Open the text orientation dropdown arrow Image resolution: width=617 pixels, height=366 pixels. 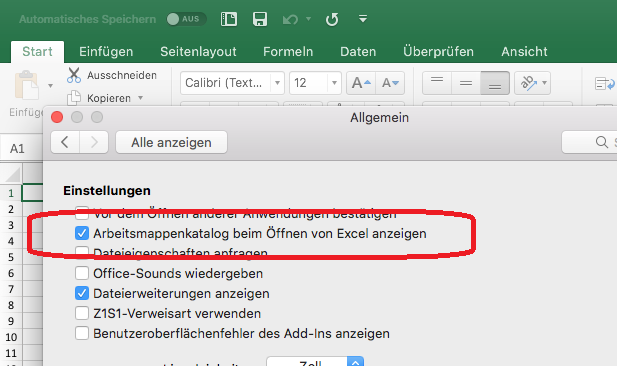[x=545, y=83]
